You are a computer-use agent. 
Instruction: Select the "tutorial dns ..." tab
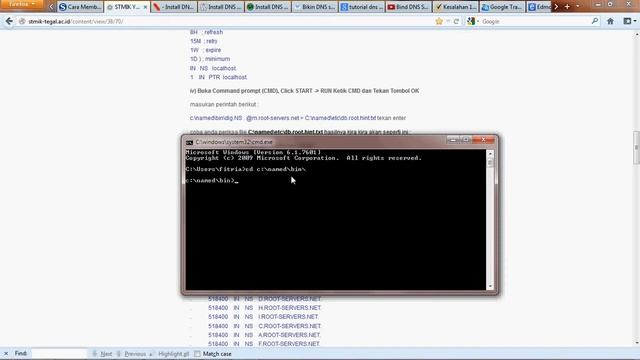[x=362, y=7]
